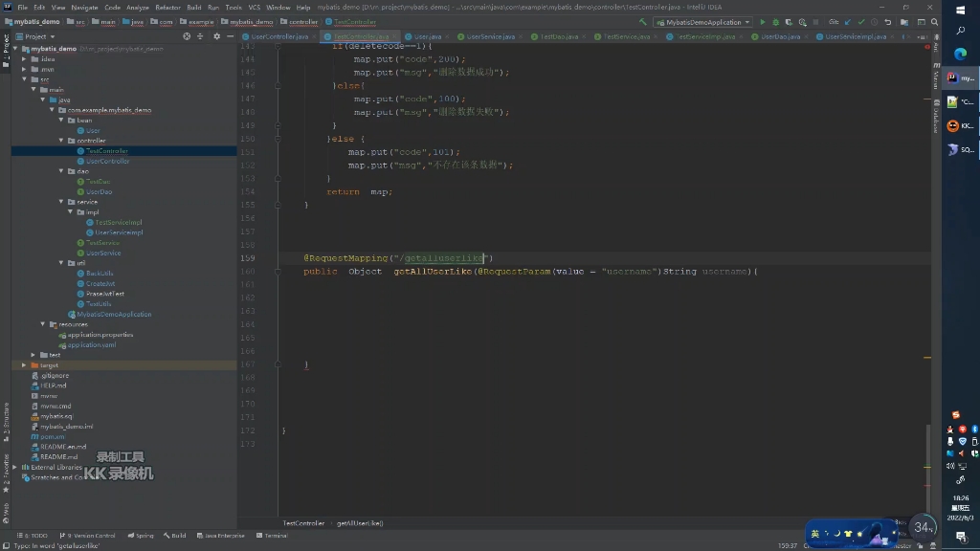The height and width of the screenshot is (551, 980).
Task: Open Project panel settings gear
Action: point(217,36)
